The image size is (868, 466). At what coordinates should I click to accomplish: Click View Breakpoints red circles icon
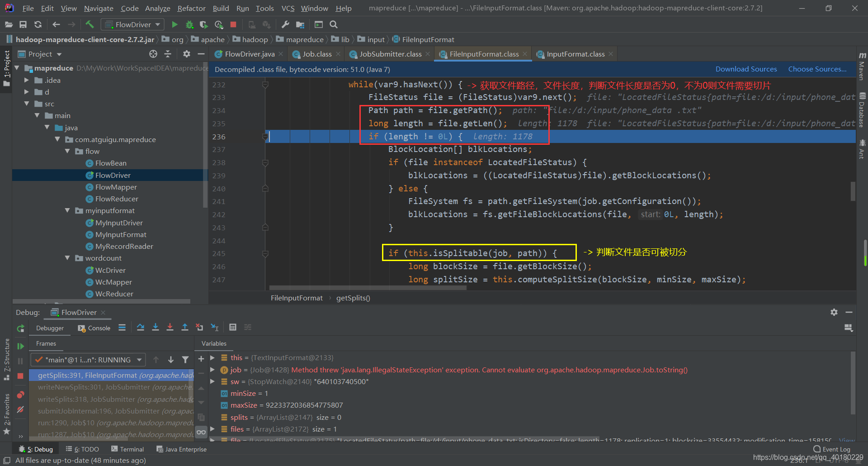coord(20,395)
